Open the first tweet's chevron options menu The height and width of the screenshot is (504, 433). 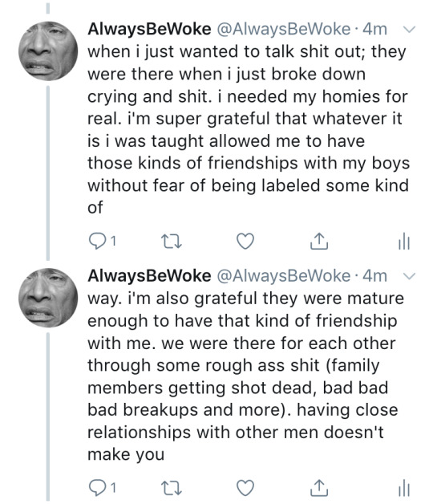[409, 29]
